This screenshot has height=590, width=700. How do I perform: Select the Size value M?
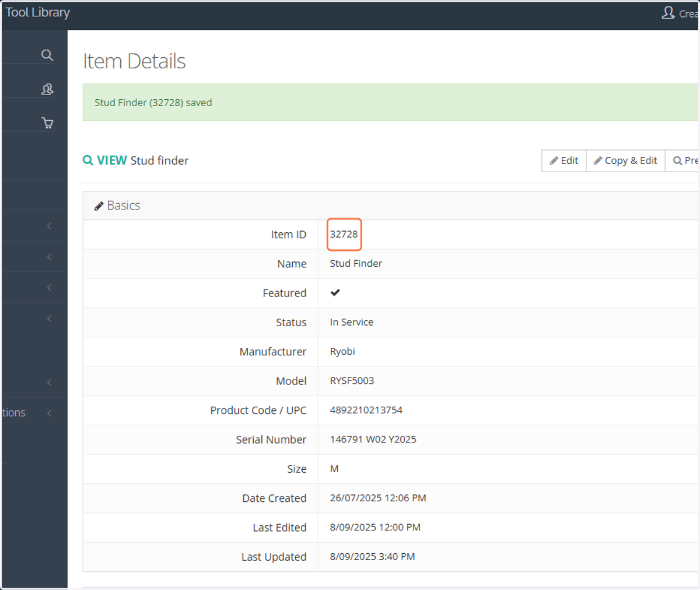[334, 469]
